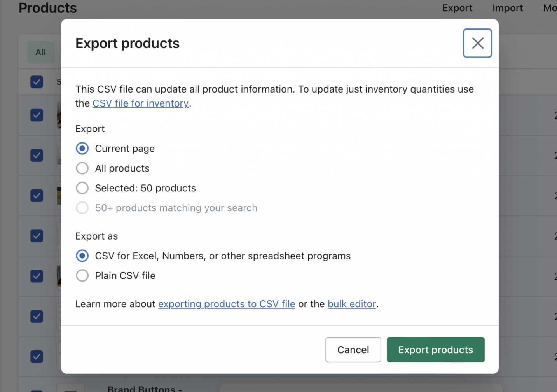Select the 'Selected: 50 products' option

click(x=82, y=188)
